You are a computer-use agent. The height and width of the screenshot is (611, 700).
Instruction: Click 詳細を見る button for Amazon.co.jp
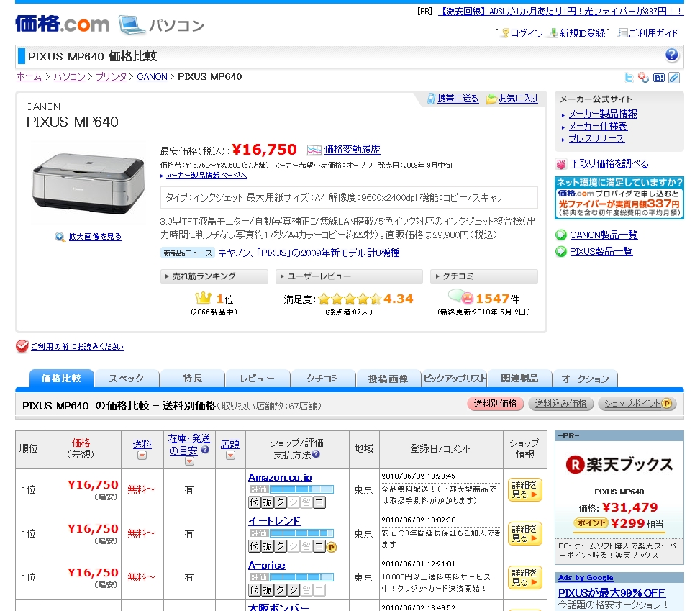(x=524, y=489)
